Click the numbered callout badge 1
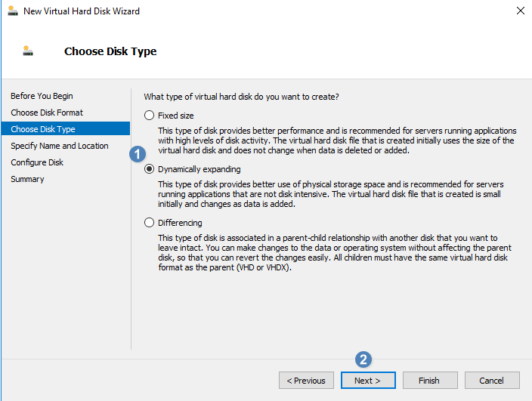 [138, 155]
